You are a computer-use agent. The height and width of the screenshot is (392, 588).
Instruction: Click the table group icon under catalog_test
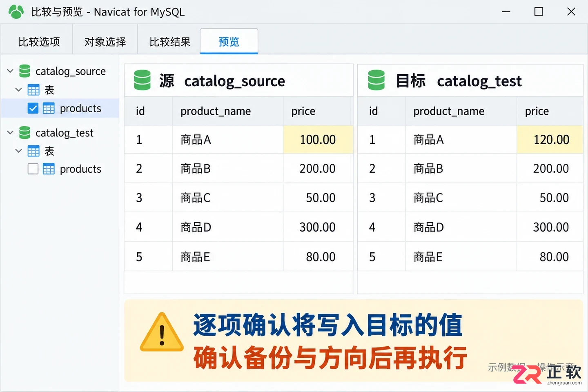click(33, 151)
